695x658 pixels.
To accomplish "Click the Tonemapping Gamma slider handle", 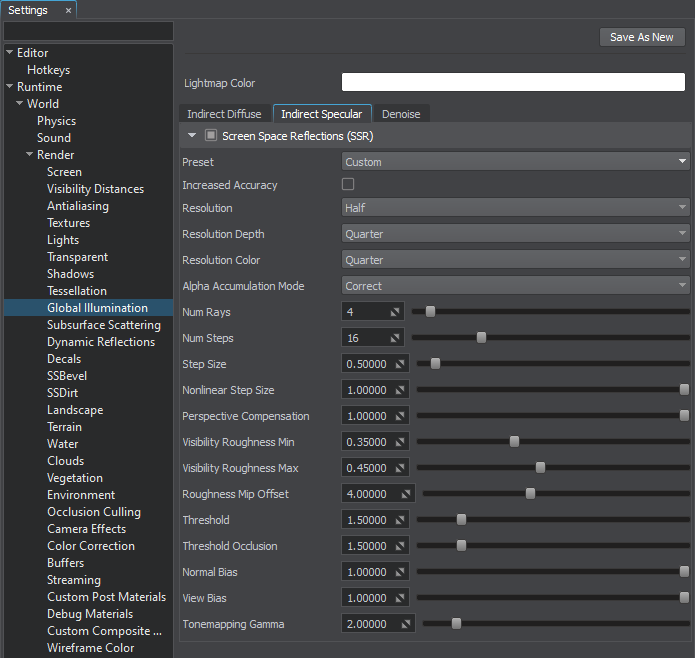I will pos(456,624).
